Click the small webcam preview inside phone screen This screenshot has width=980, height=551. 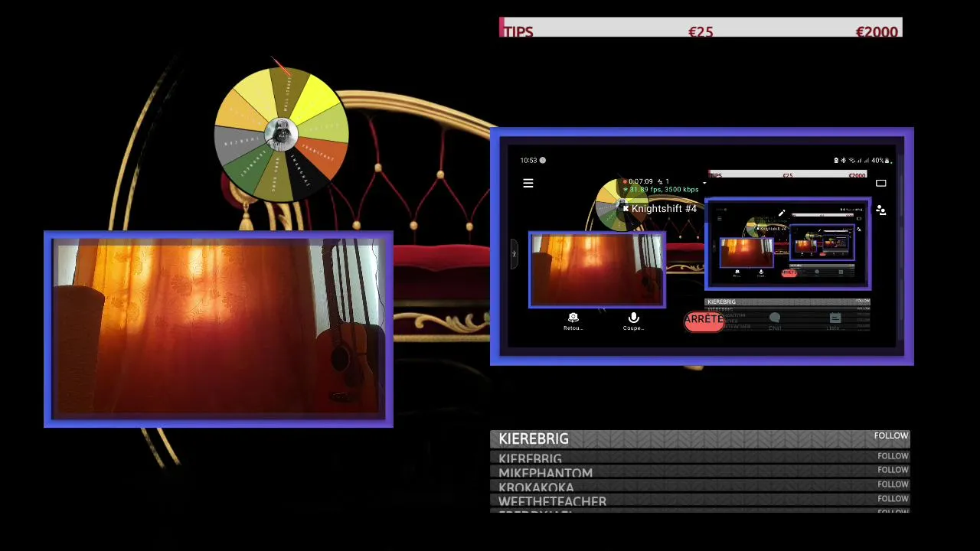click(x=596, y=271)
